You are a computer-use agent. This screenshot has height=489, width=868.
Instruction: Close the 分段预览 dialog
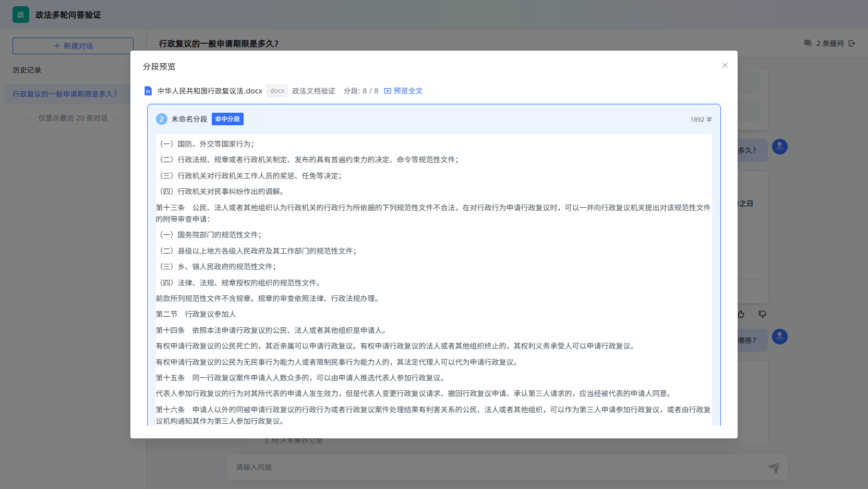point(725,65)
